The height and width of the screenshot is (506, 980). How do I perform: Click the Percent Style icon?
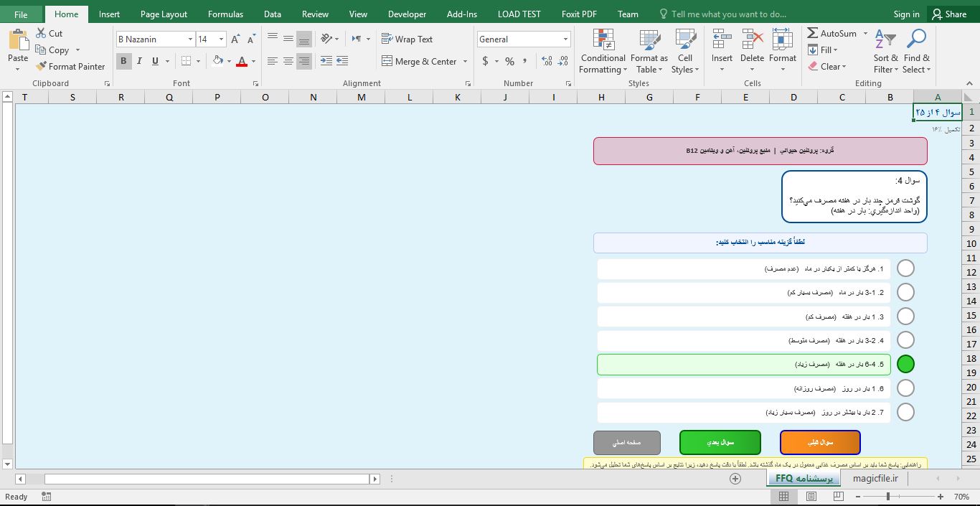[509, 61]
